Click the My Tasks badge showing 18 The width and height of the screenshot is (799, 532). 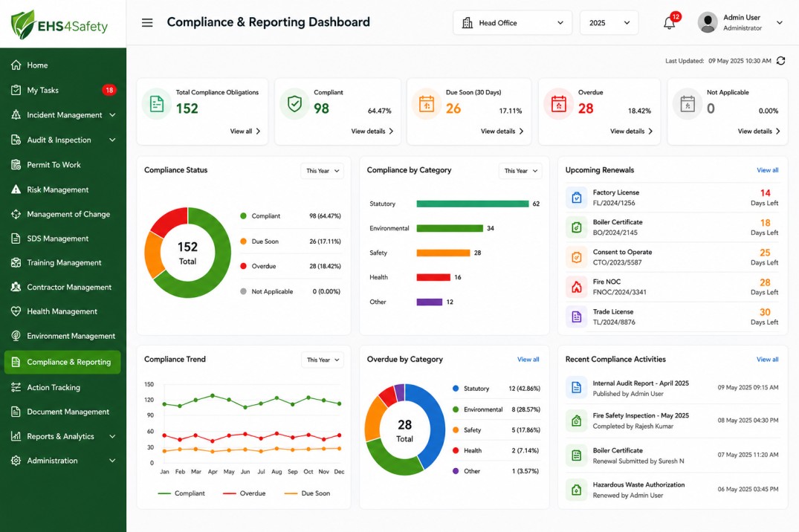coord(109,90)
